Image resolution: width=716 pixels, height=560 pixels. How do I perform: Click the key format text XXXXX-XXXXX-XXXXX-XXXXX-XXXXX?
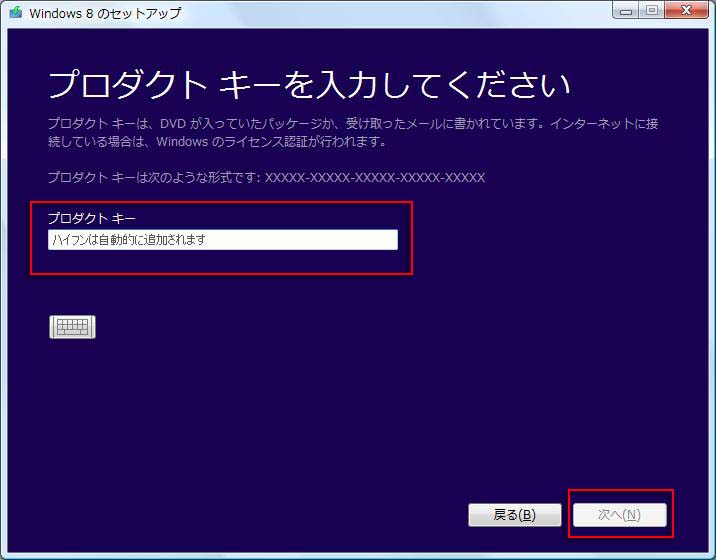(375, 177)
